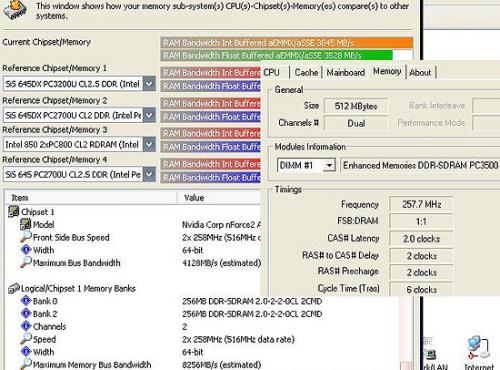Open the Reference Chipset/Memory 3 dropdown
The width and height of the screenshot is (500, 370).
click(149, 144)
